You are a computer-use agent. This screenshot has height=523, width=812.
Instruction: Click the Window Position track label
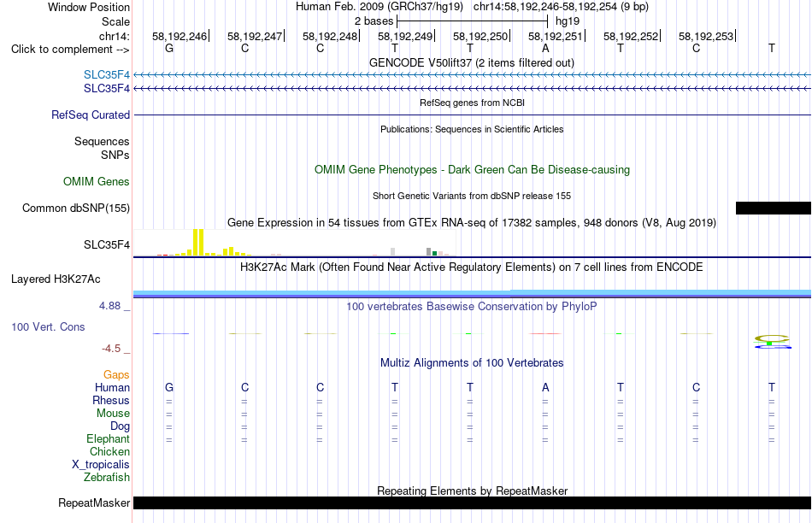point(89,7)
